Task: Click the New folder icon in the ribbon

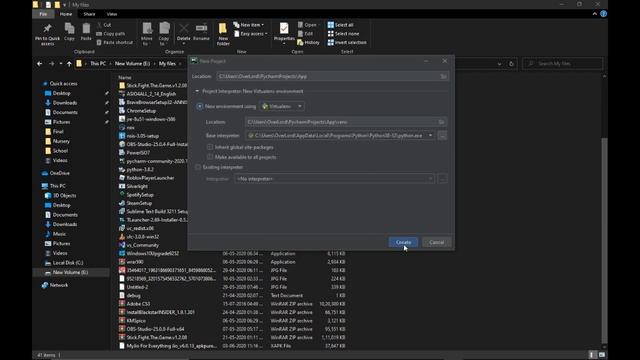Action: point(223,29)
